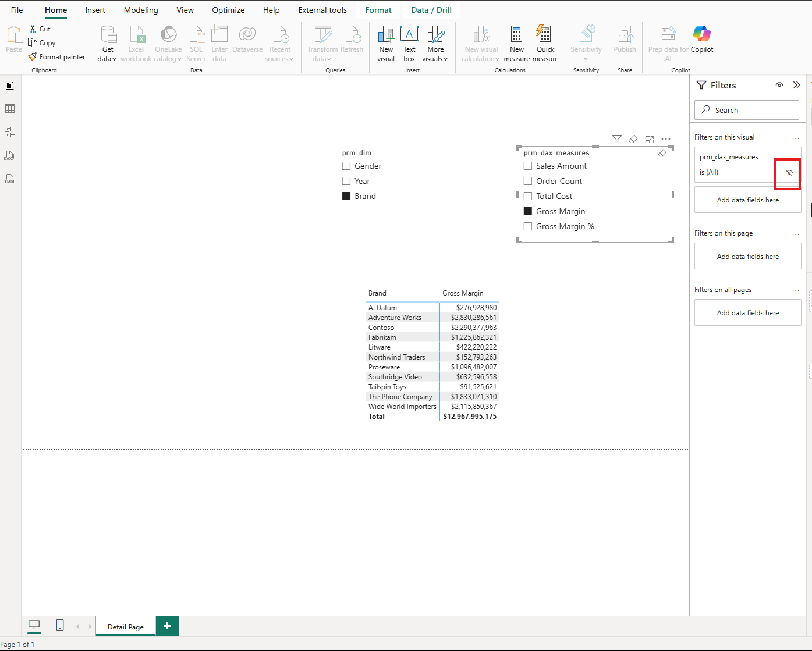This screenshot has height=651, width=812.
Task: Switch to Table view in left sidebar
Action: coord(10,109)
